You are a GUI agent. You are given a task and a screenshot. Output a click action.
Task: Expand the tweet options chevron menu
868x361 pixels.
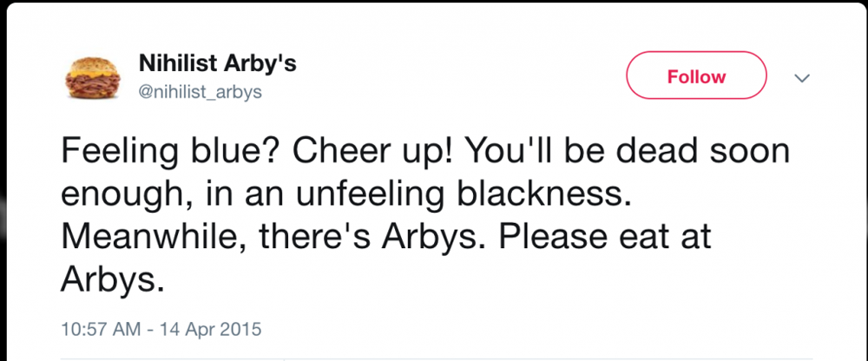coord(801,78)
